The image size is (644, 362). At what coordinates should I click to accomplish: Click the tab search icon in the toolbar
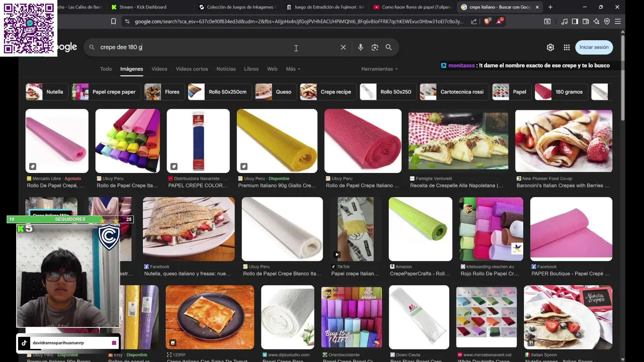(547, 22)
